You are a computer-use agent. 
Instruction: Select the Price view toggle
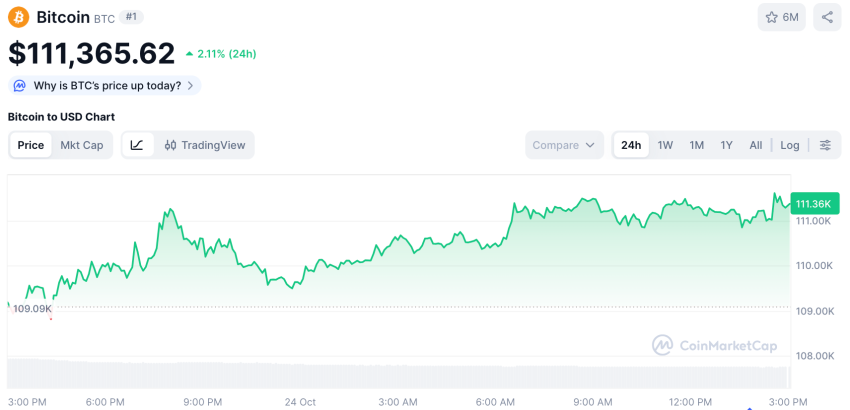click(31, 145)
